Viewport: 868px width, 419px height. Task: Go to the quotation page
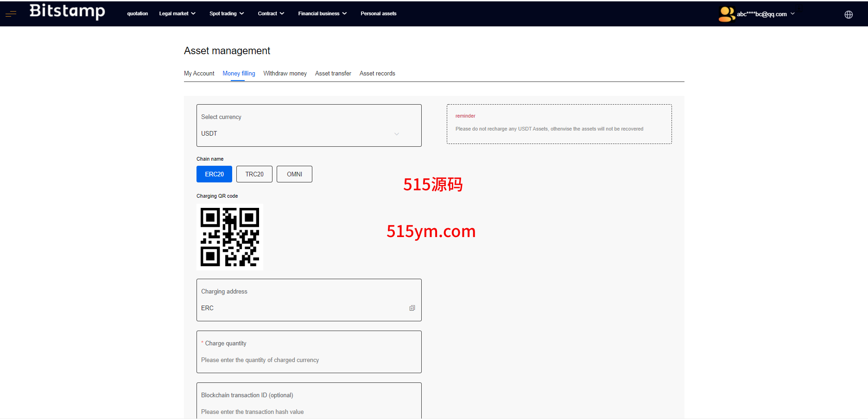coord(138,13)
